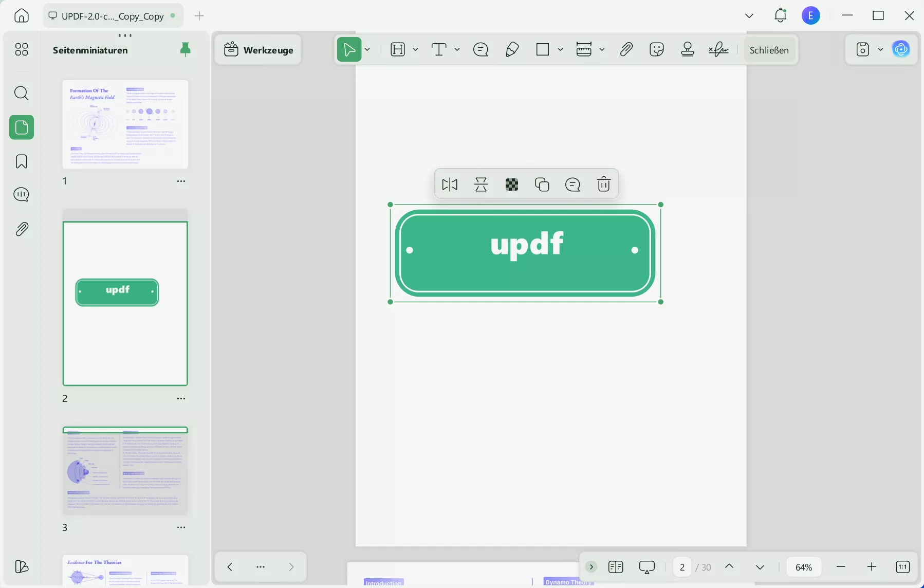Duplicate the selected stamp

pyautogui.click(x=542, y=185)
